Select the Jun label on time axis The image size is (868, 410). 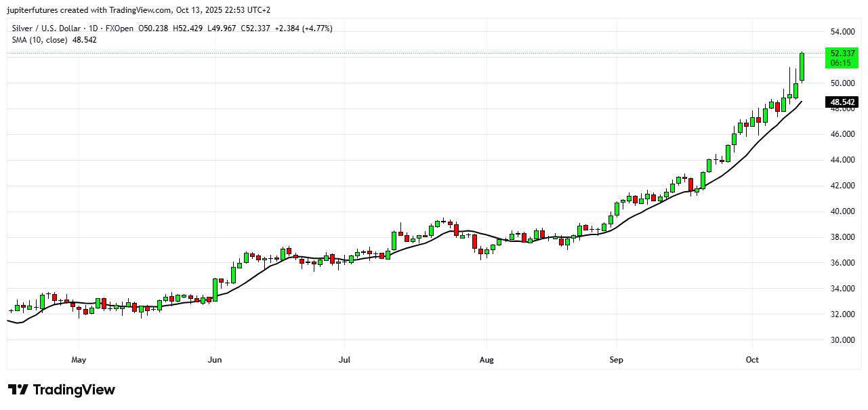click(214, 358)
